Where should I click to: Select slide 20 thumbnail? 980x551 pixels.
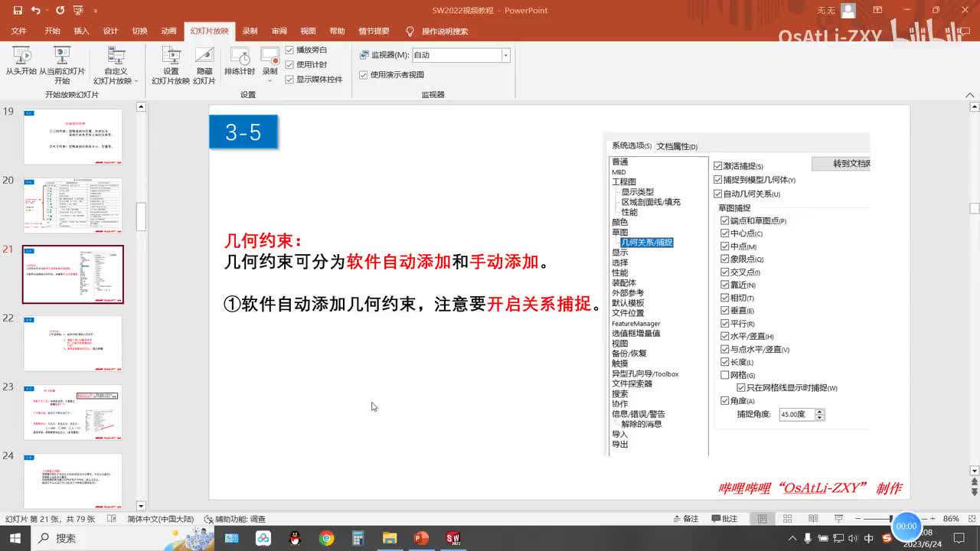pos(73,205)
